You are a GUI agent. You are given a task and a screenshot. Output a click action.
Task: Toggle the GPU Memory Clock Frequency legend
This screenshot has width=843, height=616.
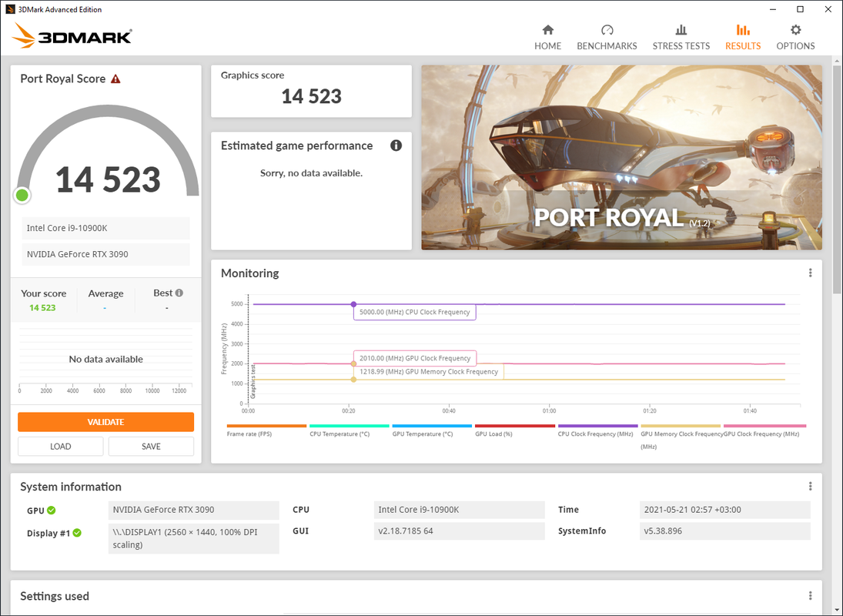point(681,437)
